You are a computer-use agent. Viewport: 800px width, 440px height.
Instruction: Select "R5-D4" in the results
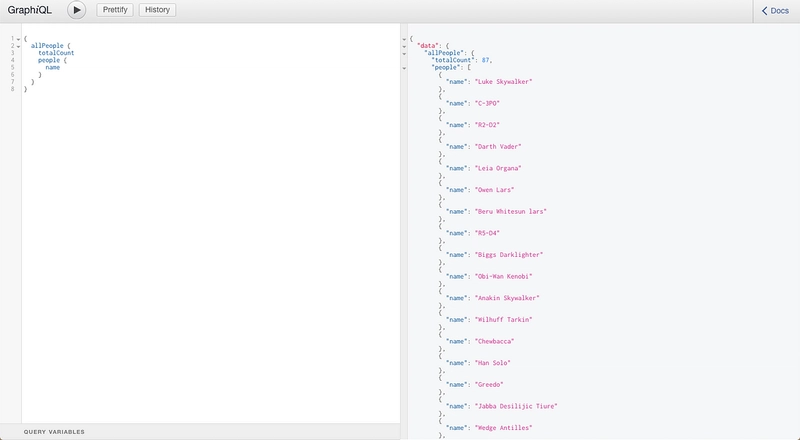click(487, 233)
